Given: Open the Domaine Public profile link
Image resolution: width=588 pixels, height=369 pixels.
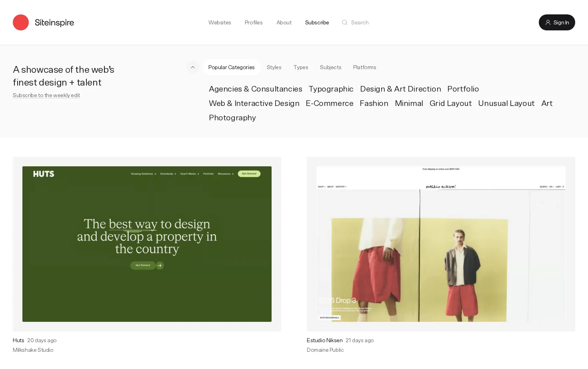Looking at the screenshot, I should (325, 350).
